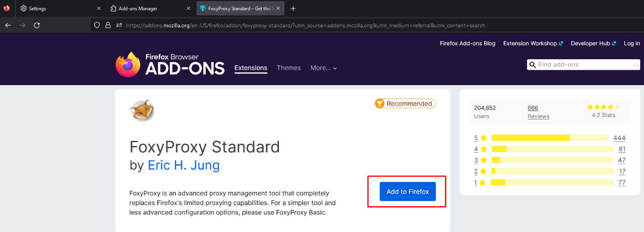Select the Themes menu item
Screen dimensions: 644x232
coord(289,68)
